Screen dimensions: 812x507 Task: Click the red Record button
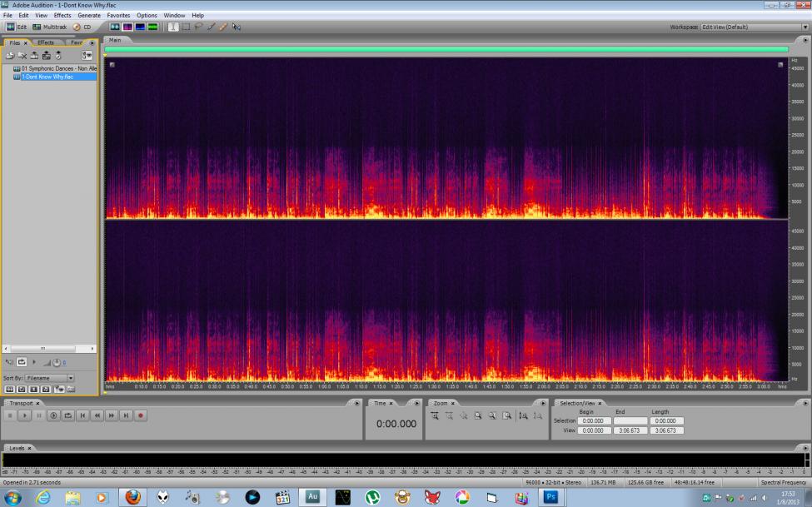tap(141, 415)
